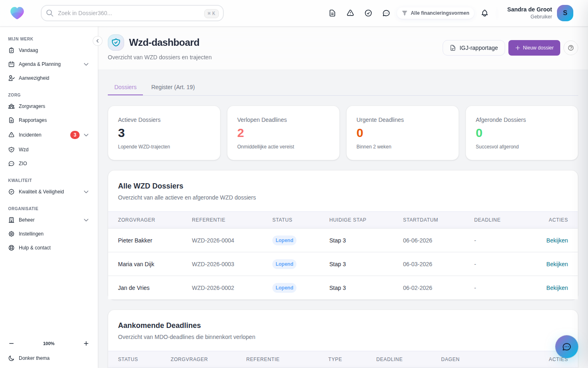Click the user avatar S
This screenshot has width=588, height=368.
tap(565, 13)
